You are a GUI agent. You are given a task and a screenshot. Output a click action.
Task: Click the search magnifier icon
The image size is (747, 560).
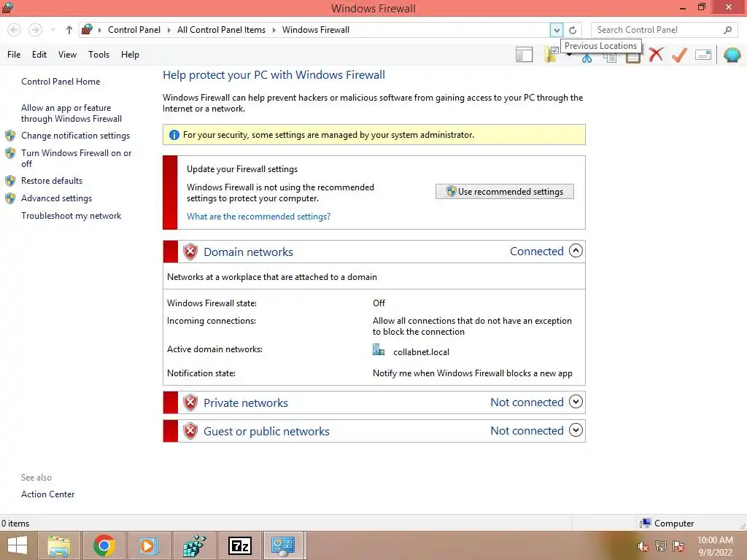tap(727, 30)
